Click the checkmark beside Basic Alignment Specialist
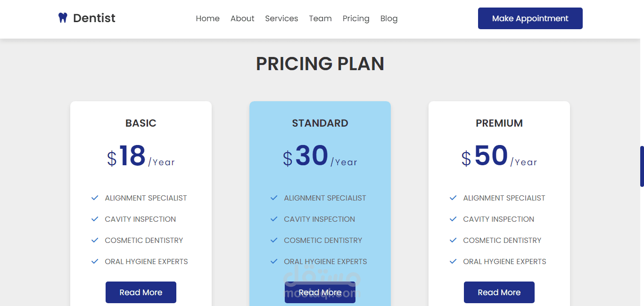The height and width of the screenshot is (306, 644). point(95,198)
